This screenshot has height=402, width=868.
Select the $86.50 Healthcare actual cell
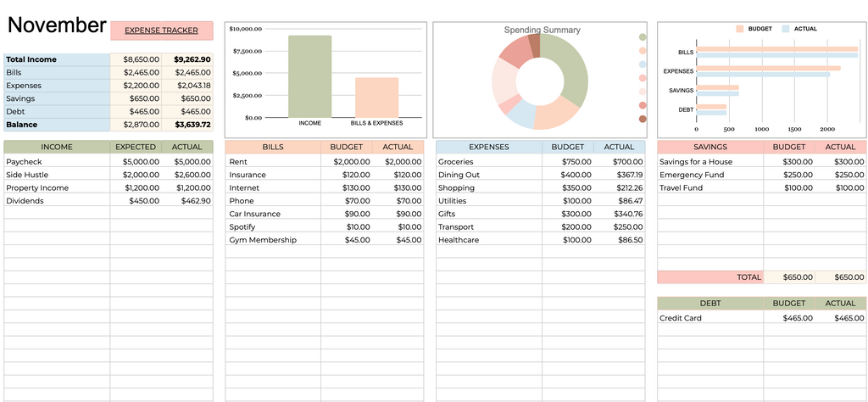pos(619,240)
